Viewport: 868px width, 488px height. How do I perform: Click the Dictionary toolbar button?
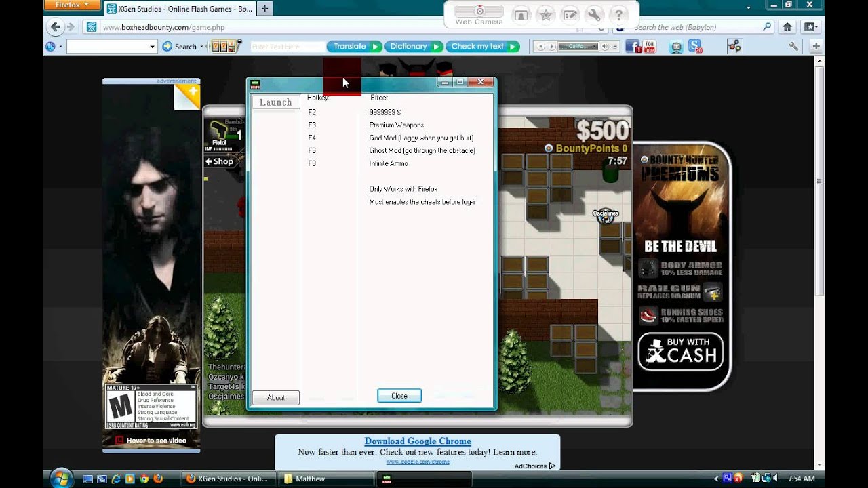point(414,46)
